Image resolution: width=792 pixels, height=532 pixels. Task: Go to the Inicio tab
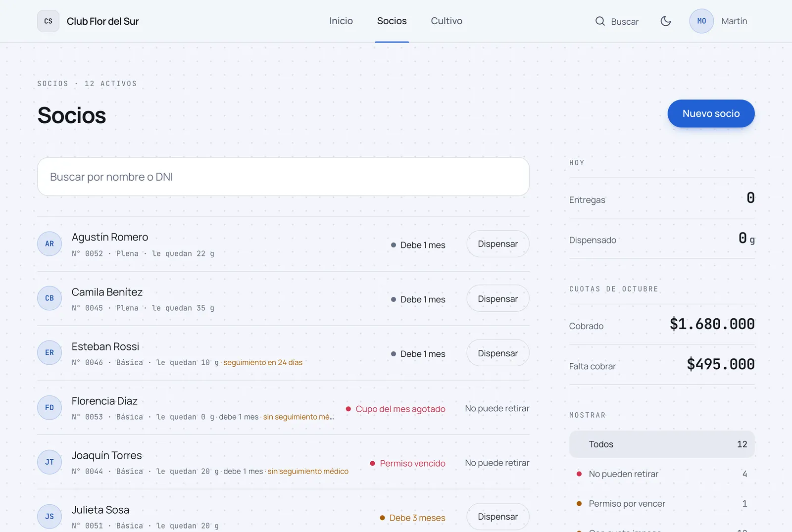(341, 21)
